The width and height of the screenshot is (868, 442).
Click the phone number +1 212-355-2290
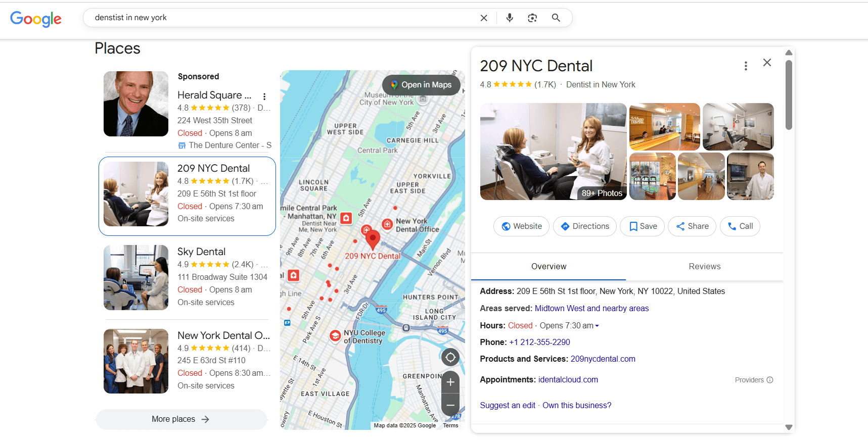pyautogui.click(x=539, y=342)
